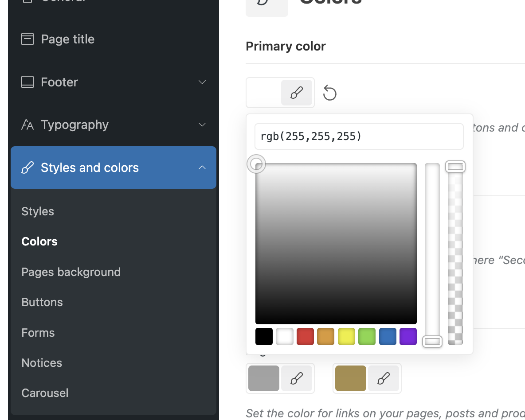Open primary color brush picker button

coord(297,93)
